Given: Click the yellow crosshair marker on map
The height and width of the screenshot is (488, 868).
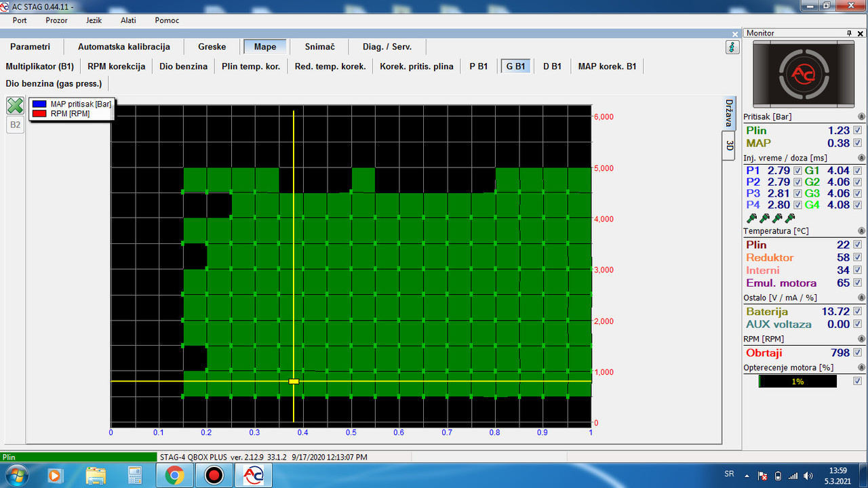Looking at the screenshot, I should pyautogui.click(x=294, y=382).
